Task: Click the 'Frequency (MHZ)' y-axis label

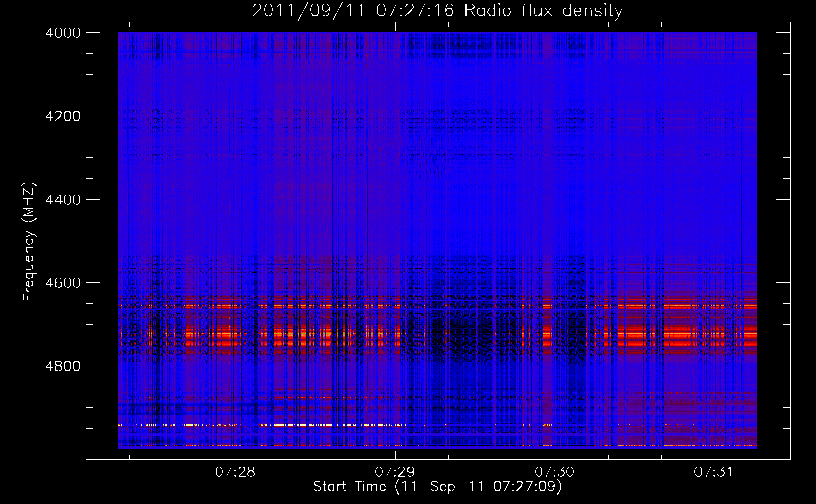Action: 29,241
